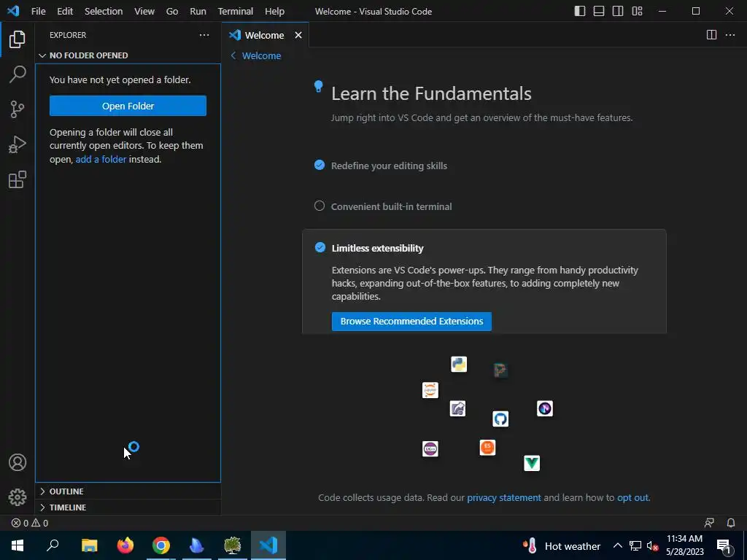
Task: Open the Edit menu
Action: pos(65,11)
